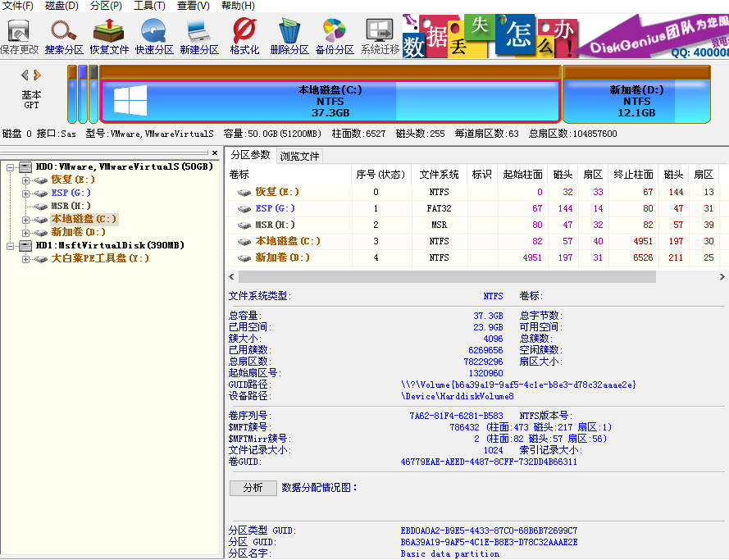729x560 pixels.
Task: Open the 查看(V) menu
Action: coord(193,6)
